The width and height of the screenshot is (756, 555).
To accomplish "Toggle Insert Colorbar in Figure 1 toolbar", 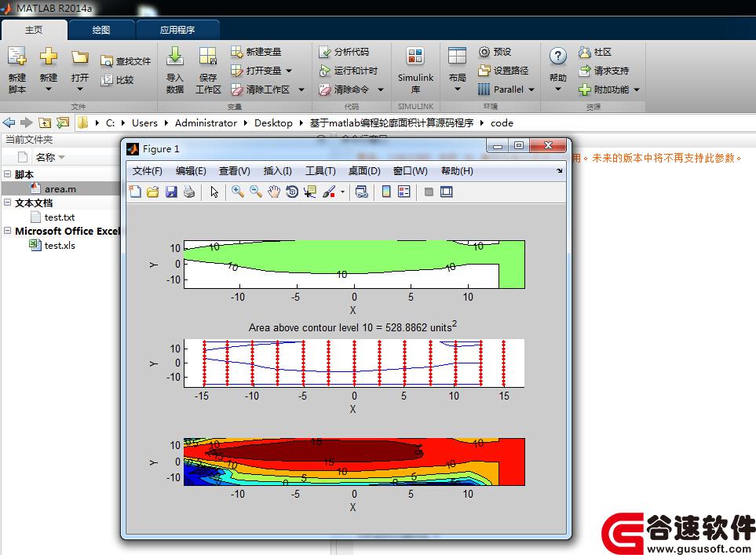I will (386, 192).
